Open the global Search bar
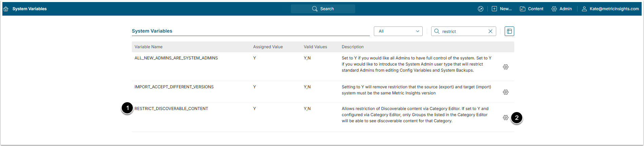 tap(323, 9)
